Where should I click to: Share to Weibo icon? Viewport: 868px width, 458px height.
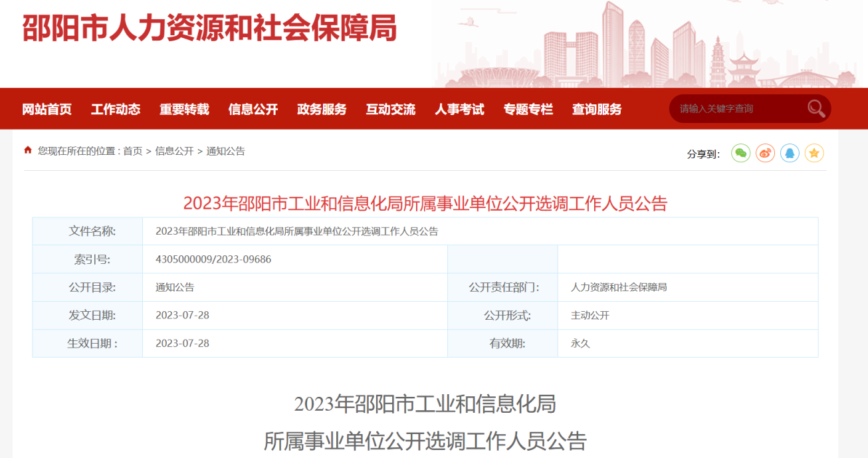(765, 154)
